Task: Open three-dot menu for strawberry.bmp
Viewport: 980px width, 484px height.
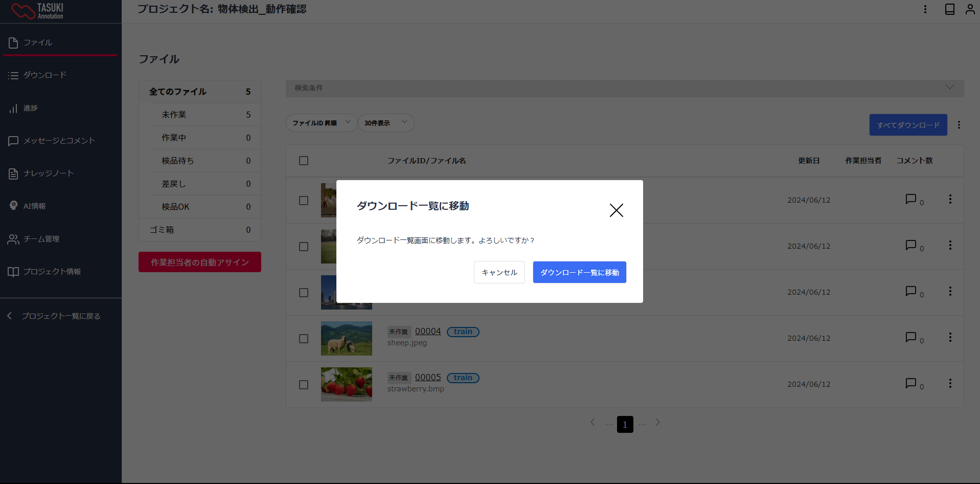Action: point(950,383)
